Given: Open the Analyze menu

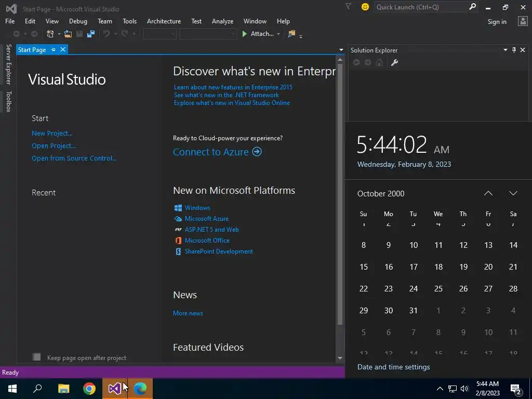Looking at the screenshot, I should (222, 21).
